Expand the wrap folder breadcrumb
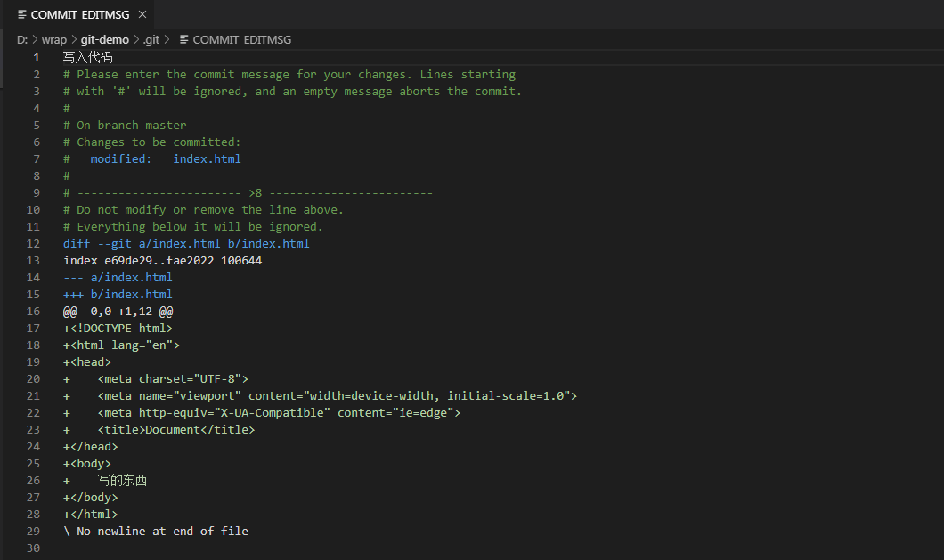The image size is (944, 560). [54, 39]
